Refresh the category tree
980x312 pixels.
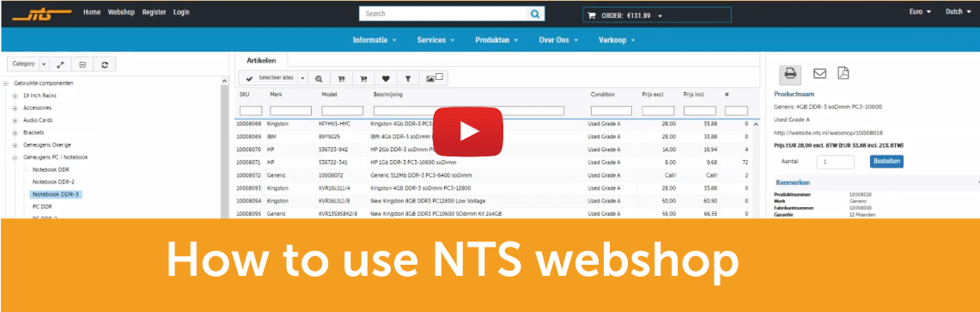coord(105,64)
